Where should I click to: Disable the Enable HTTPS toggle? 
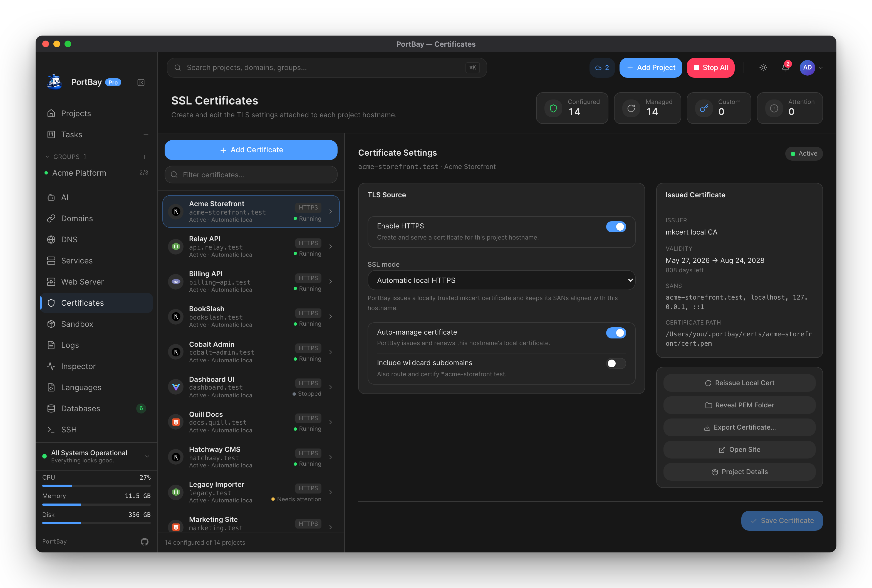pos(616,226)
